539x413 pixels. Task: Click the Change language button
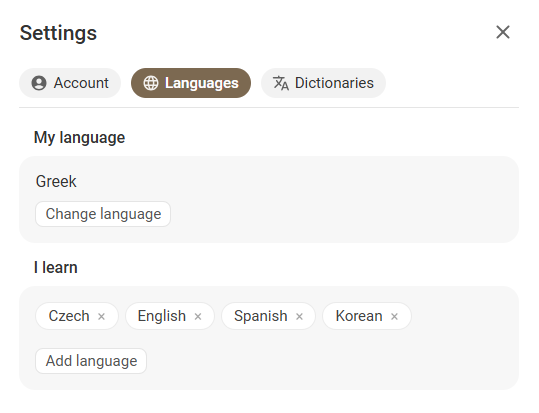(103, 214)
